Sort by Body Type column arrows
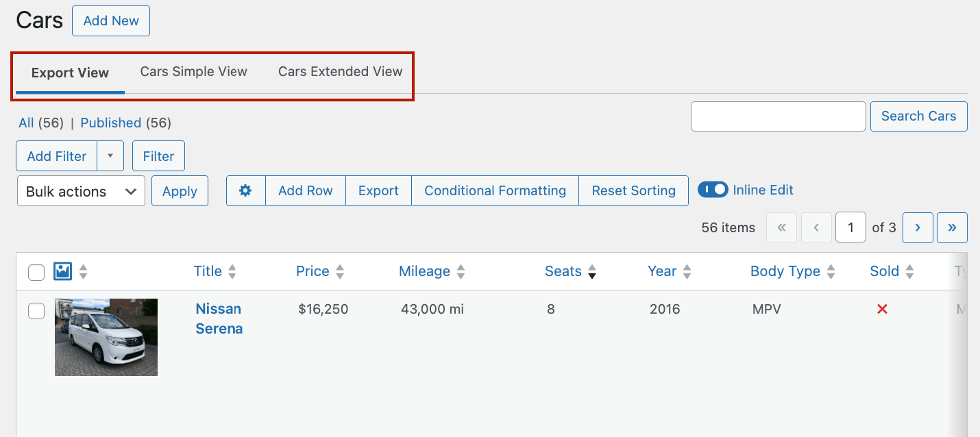 click(831, 272)
